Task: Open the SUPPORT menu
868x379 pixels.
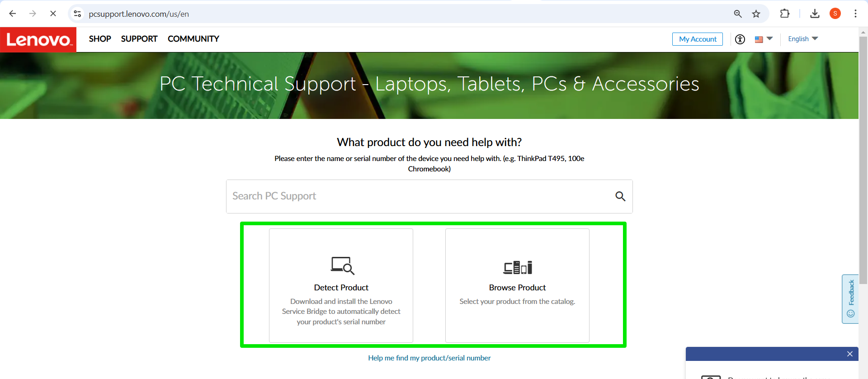Action: tap(139, 39)
